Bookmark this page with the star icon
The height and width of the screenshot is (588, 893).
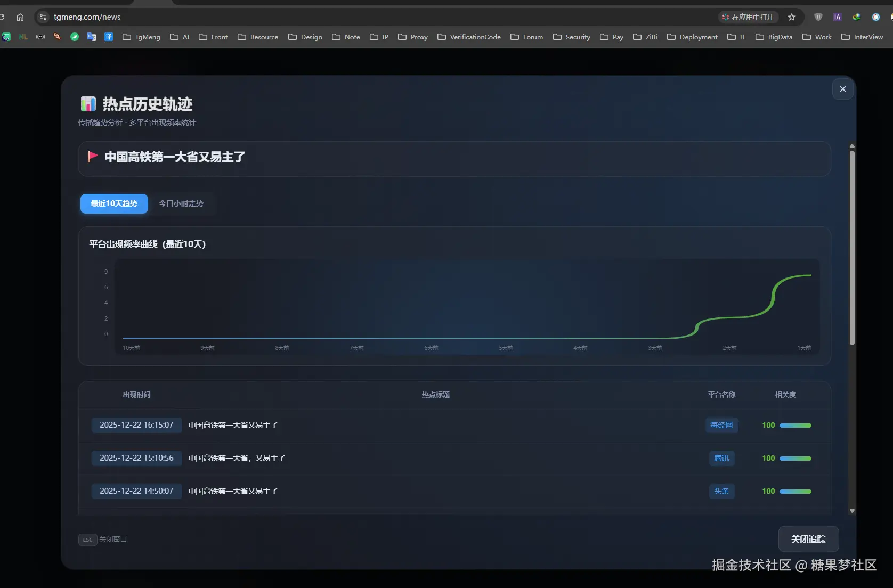point(792,17)
